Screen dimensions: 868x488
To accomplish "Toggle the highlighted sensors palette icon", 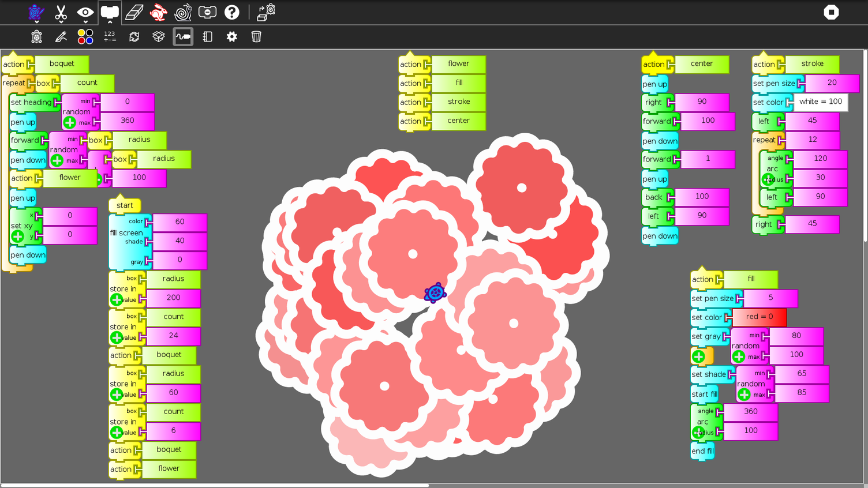I will [x=183, y=36].
